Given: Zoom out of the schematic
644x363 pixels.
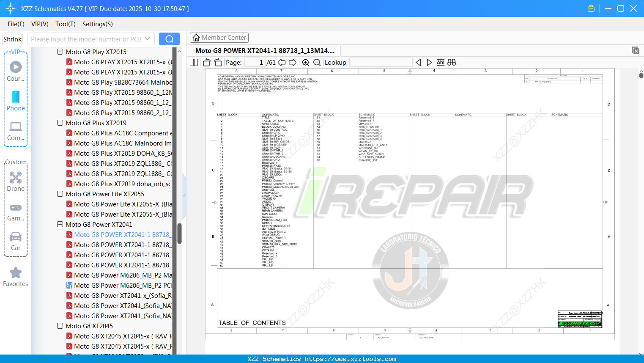Looking at the screenshot, I should (x=317, y=63).
